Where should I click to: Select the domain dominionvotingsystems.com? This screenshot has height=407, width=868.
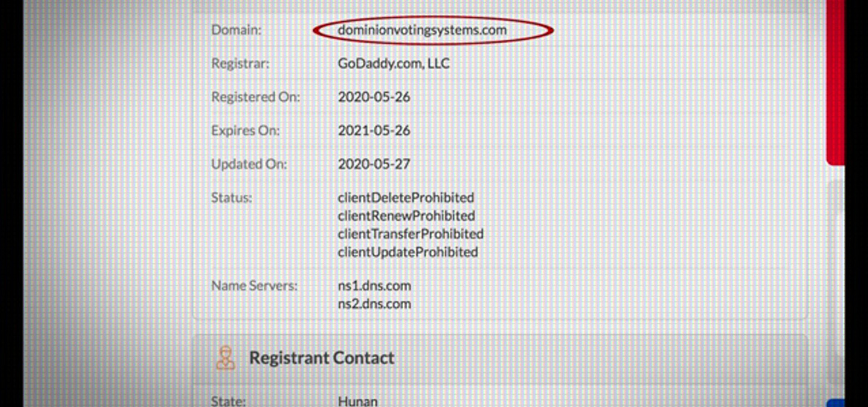coord(422,30)
